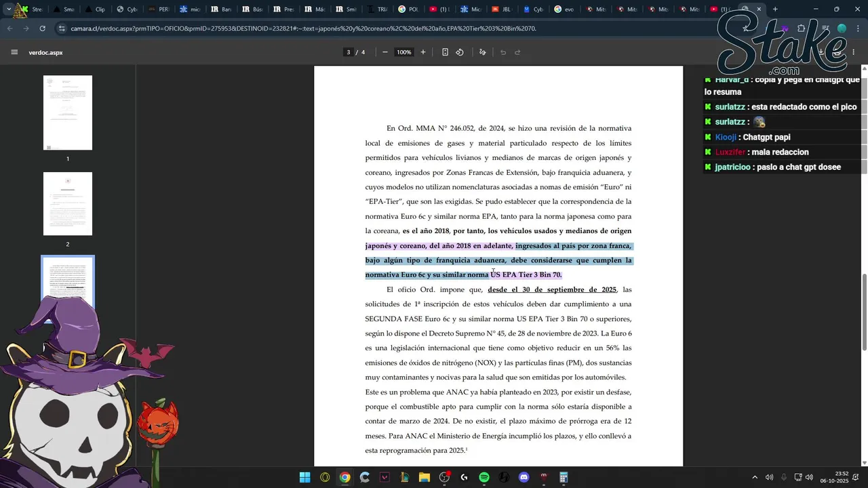
Task: Open page 2 thumbnail
Action: (x=68, y=203)
